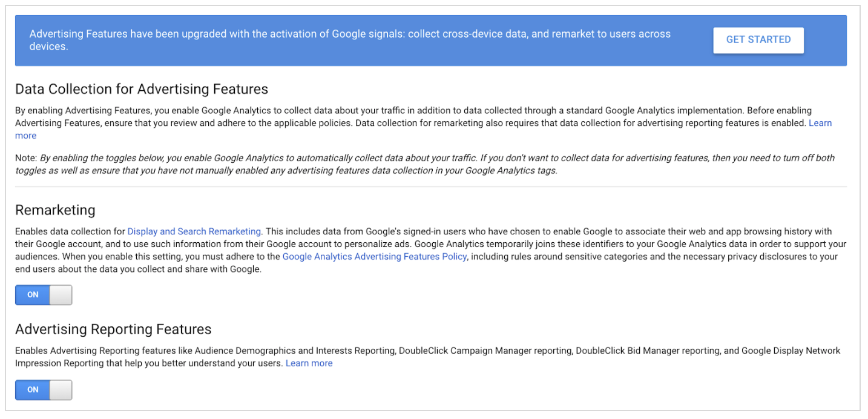Click grey handle of Advertising Reporting toggle
This screenshot has width=868, height=419.
61,390
